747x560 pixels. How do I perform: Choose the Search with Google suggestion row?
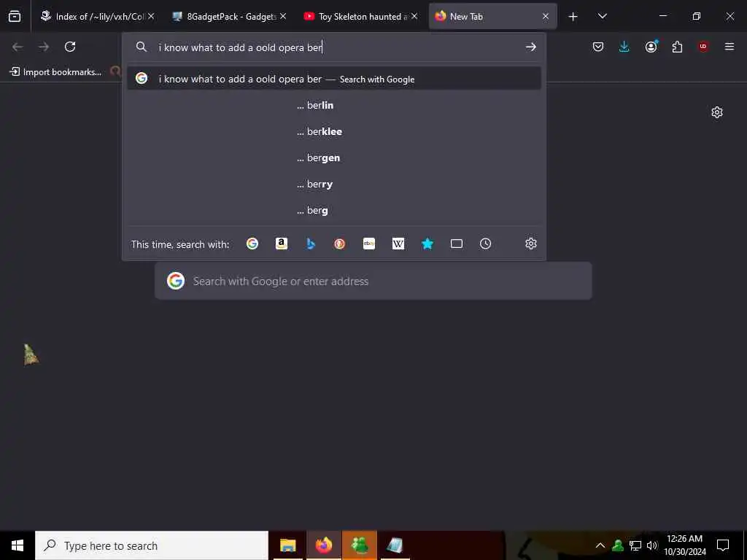[334, 79]
